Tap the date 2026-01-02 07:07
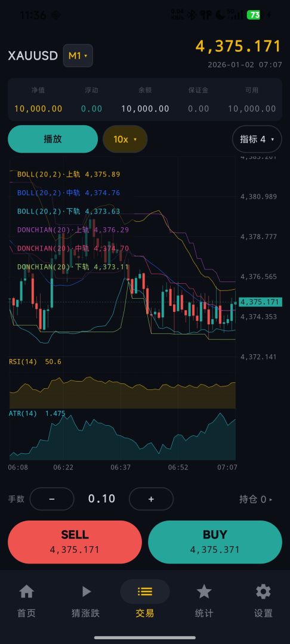 [245, 65]
